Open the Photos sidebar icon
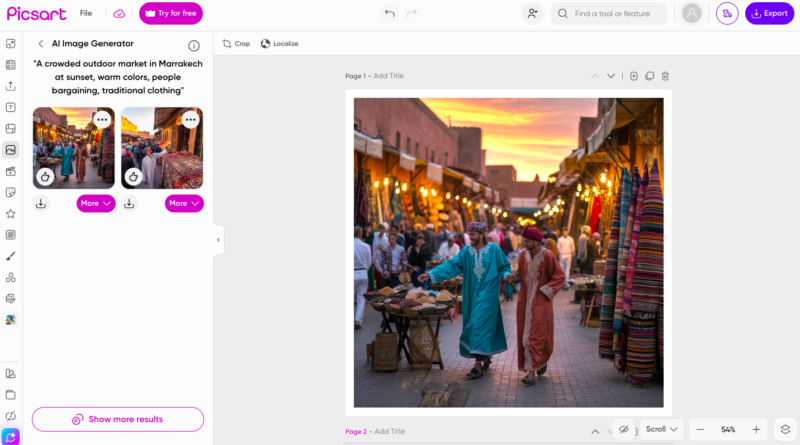This screenshot has height=445, width=800. [x=11, y=150]
